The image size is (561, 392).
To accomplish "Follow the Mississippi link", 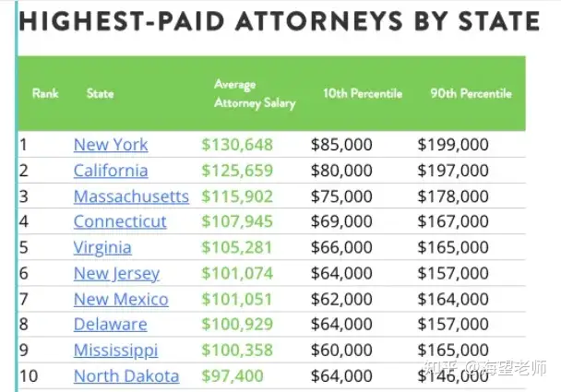I will 115,350.
